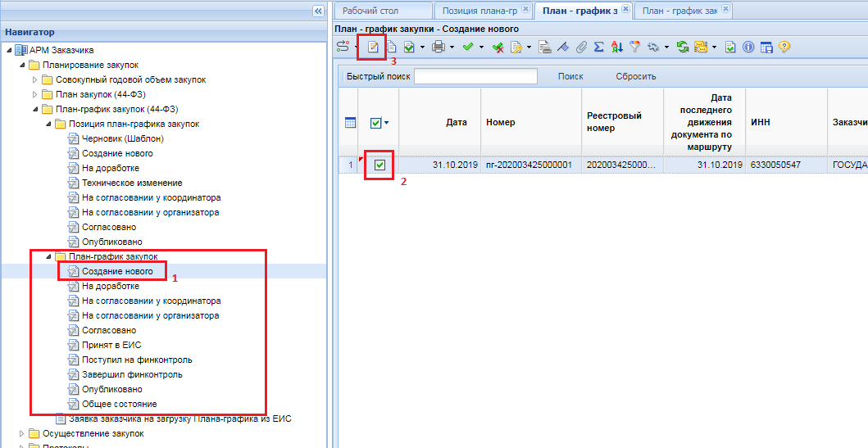Uncheck the checkbox in row 1

[379, 165]
